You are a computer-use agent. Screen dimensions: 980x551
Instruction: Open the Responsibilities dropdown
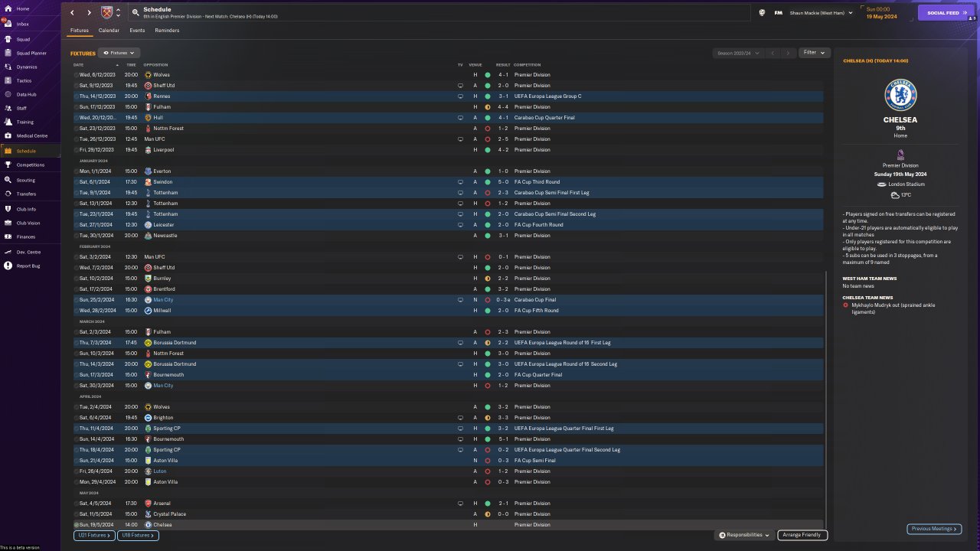pos(745,535)
